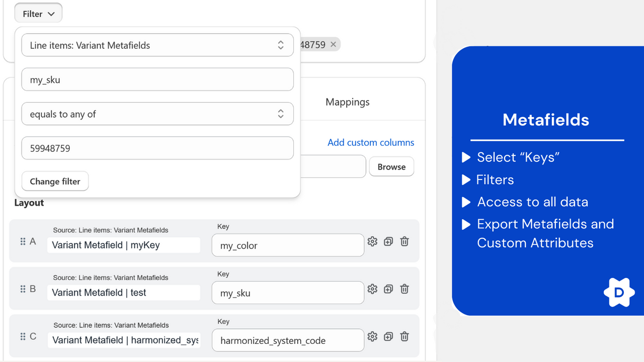Click the 'Filters' bullet text
The width and height of the screenshot is (644, 362).
pyautogui.click(x=495, y=179)
